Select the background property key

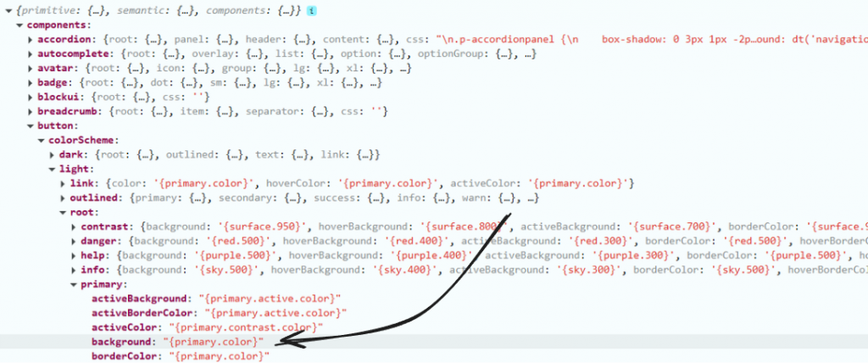click(121, 342)
